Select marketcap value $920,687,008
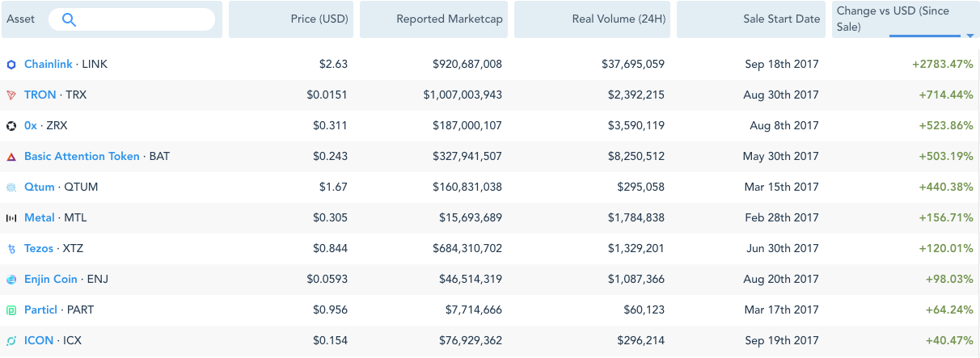The image size is (980, 358). tap(467, 65)
